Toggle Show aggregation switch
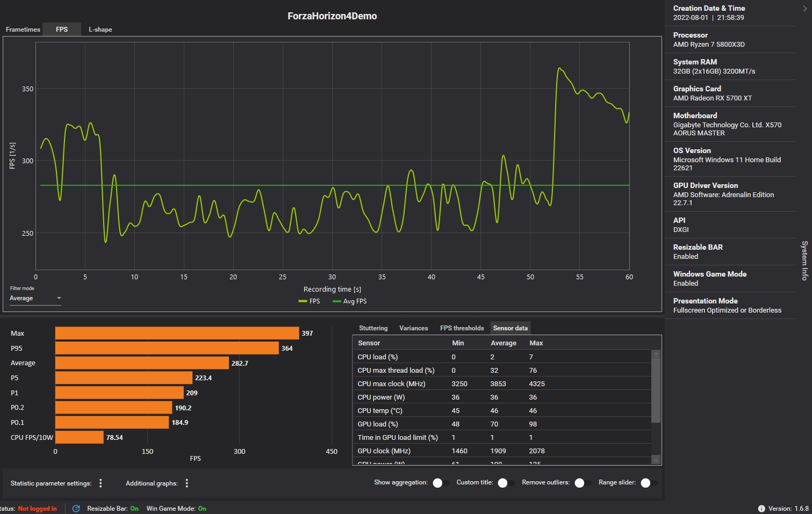The image size is (812, 514). coord(441,483)
